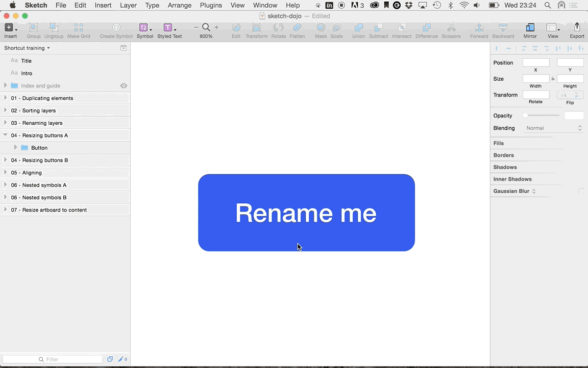Screen dimensions: 588x368
Task: Click the Wi-Fi status icon
Action: point(464,5)
